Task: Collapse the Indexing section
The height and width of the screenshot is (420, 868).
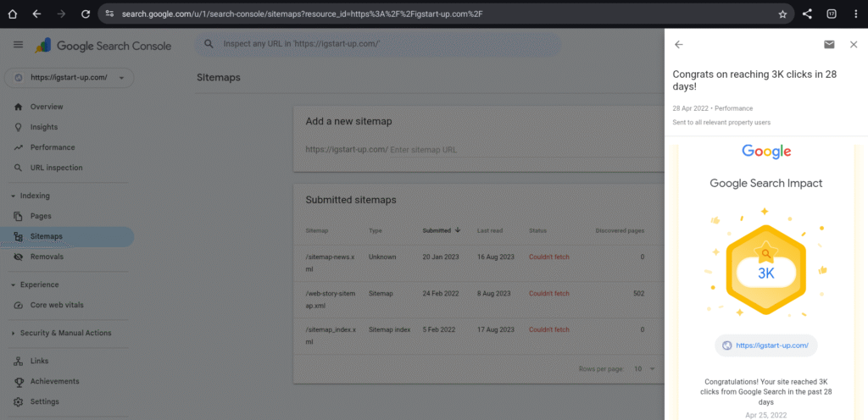Action: [x=14, y=196]
